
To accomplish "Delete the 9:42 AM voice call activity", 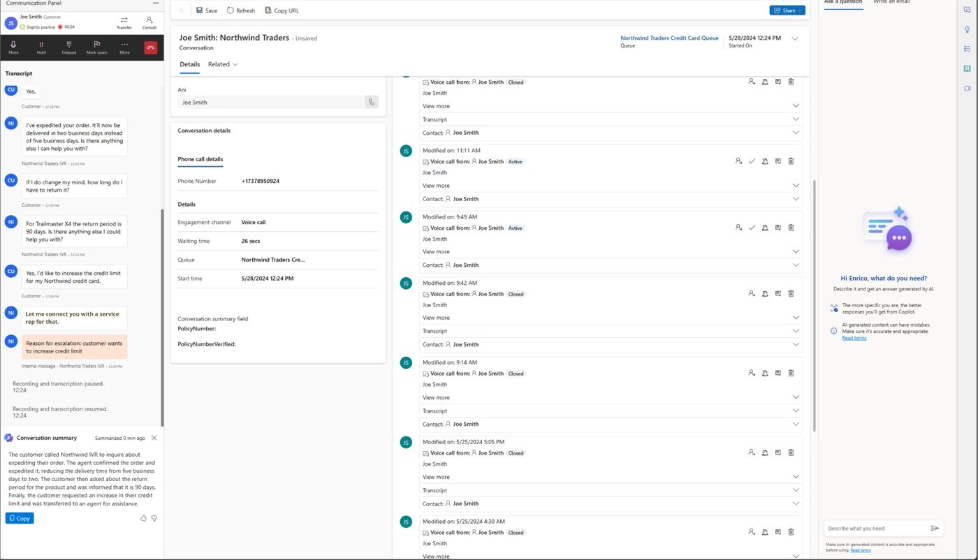I will click(x=791, y=294).
